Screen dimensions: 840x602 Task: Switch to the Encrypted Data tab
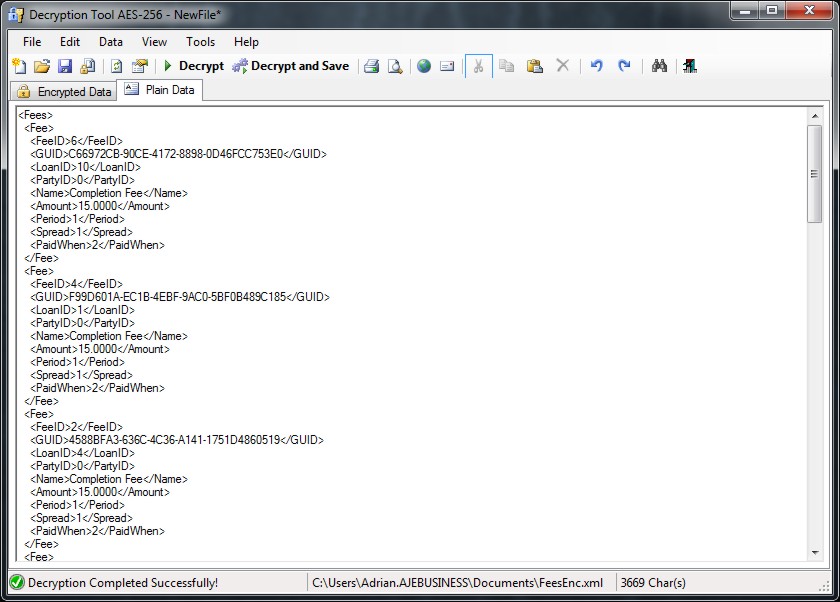pyautogui.click(x=64, y=90)
